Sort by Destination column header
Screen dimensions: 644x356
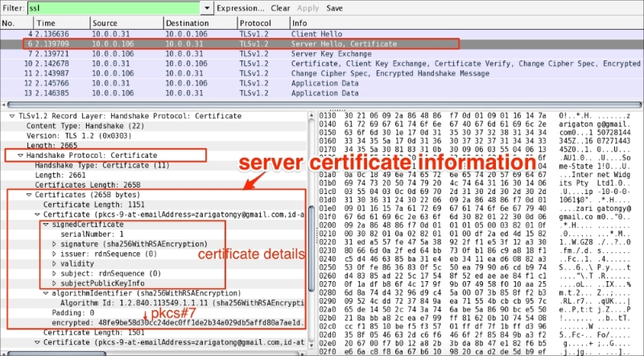point(200,23)
